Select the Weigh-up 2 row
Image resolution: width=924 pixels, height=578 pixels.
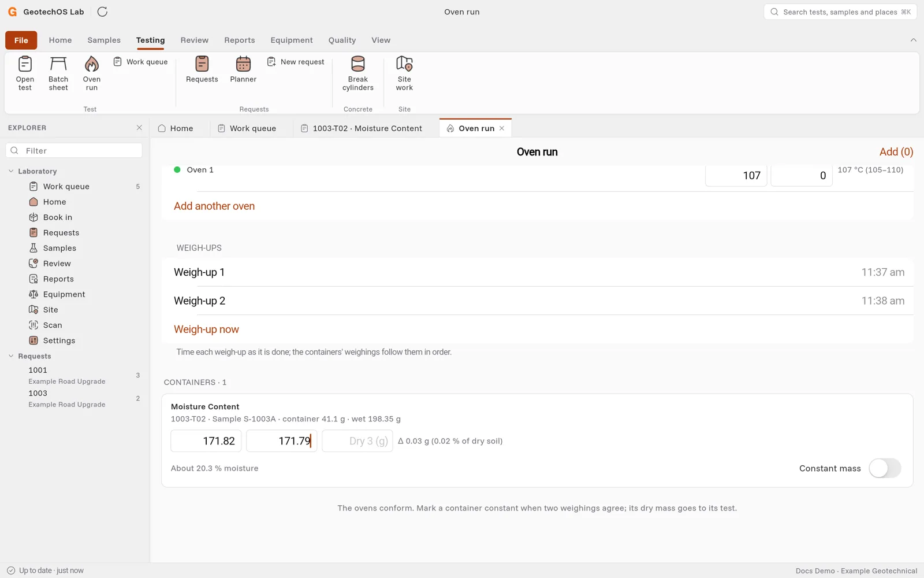pos(538,301)
